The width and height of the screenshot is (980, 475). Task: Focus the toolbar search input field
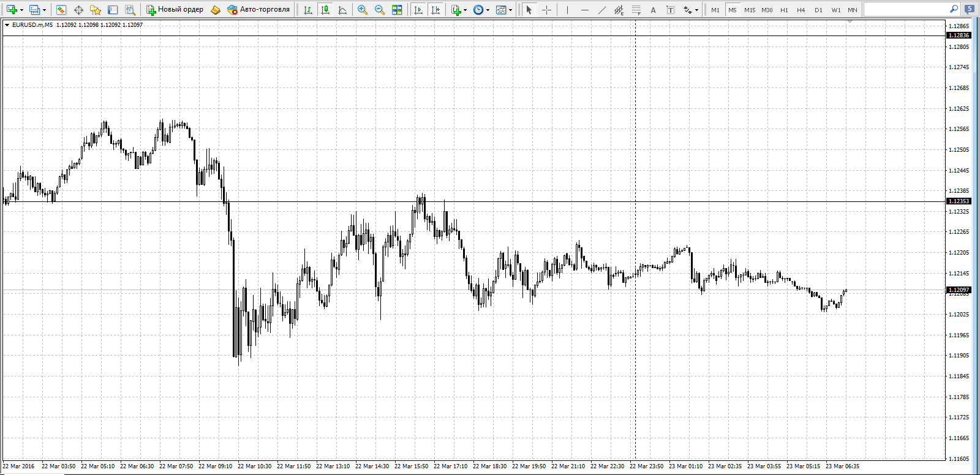click(906, 9)
